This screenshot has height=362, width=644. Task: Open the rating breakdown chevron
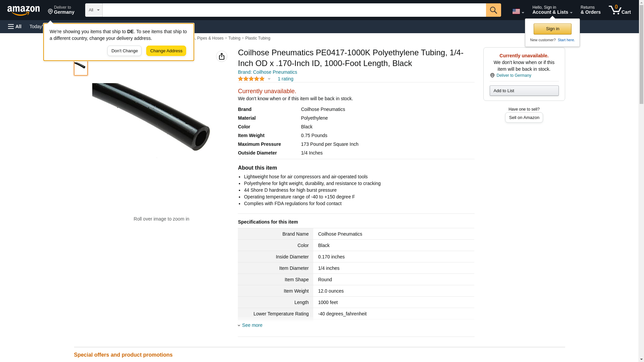269,79
